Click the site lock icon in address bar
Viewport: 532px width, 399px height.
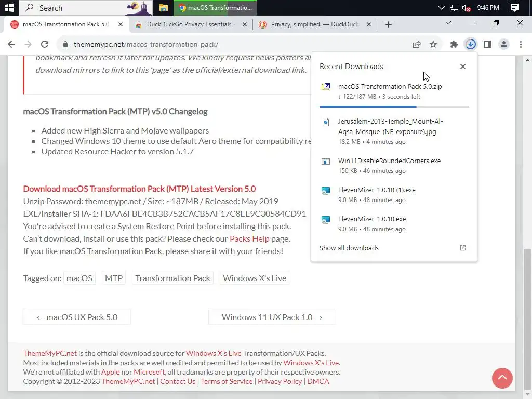[x=66, y=44]
